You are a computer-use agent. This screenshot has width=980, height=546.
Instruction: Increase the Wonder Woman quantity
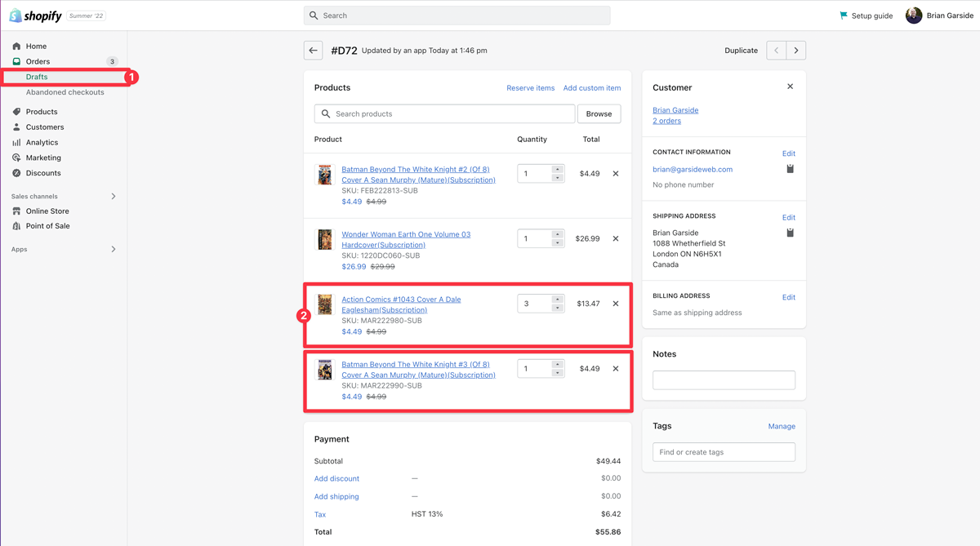click(557, 234)
